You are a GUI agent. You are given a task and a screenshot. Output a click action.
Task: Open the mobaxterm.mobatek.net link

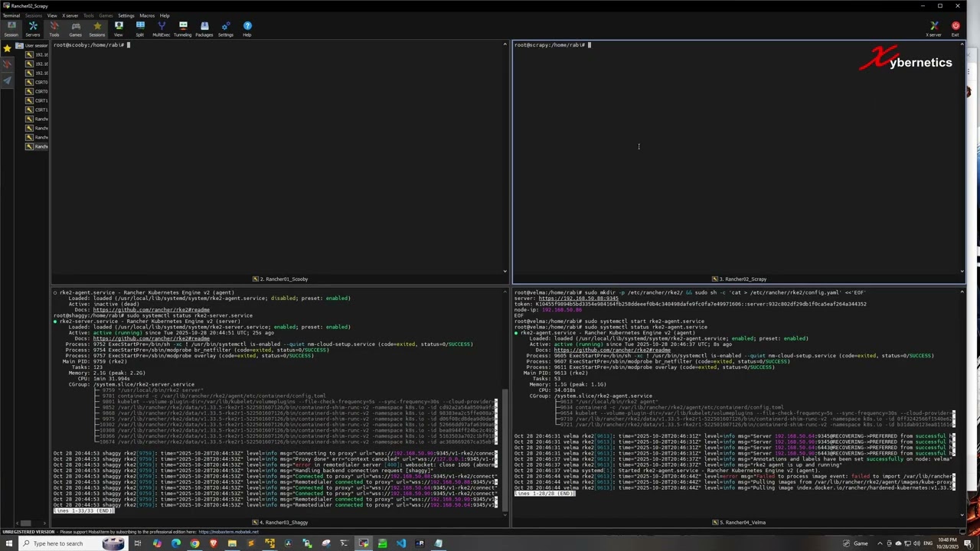tap(229, 532)
